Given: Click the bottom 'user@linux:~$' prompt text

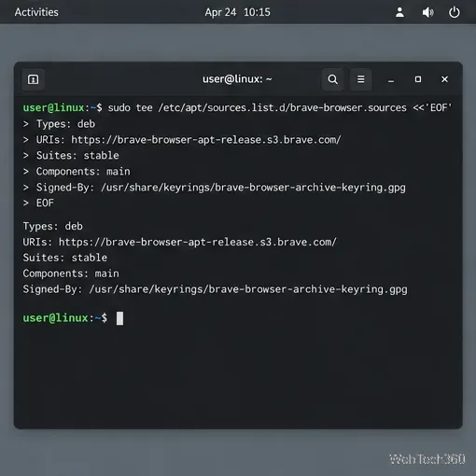Looking at the screenshot, I should tap(65, 318).
